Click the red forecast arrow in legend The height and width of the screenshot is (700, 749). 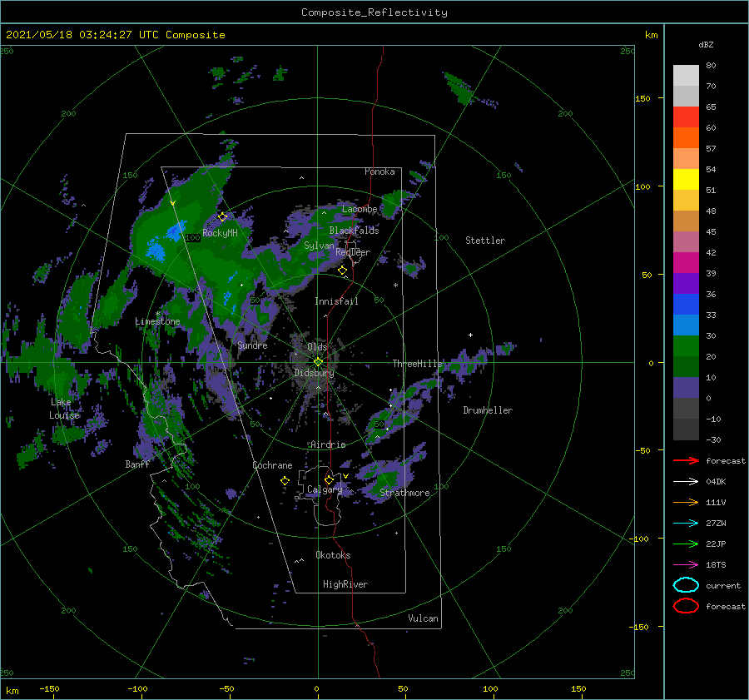686,460
